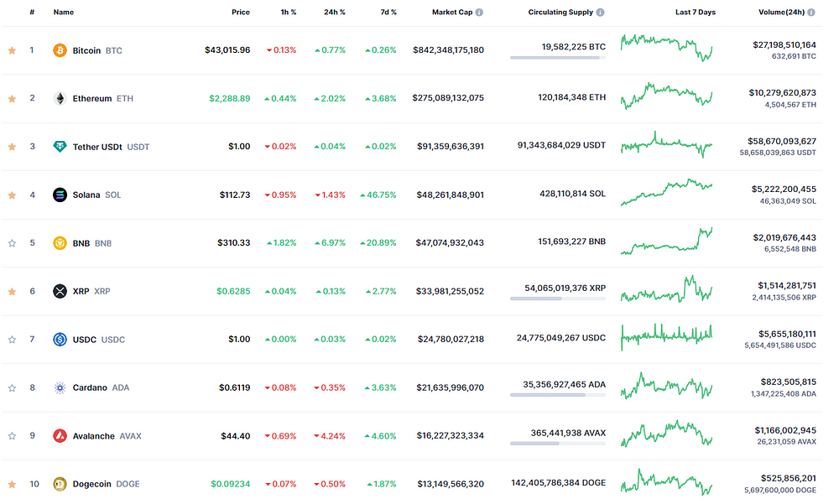Image resolution: width=839 pixels, height=504 pixels.
Task: Open the Cardano ADA coin page link
Action: pyautogui.click(x=102, y=388)
